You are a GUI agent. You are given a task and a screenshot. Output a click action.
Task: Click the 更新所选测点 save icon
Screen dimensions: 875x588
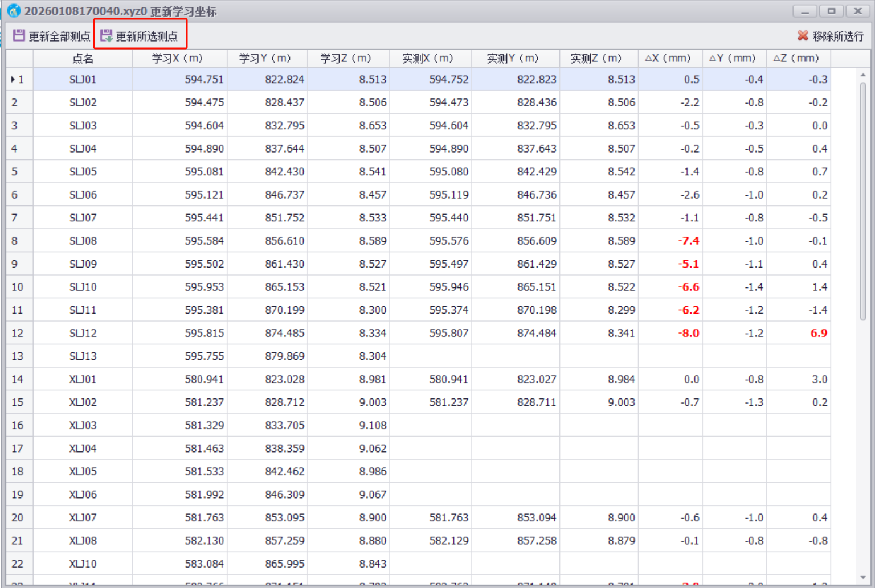(106, 36)
